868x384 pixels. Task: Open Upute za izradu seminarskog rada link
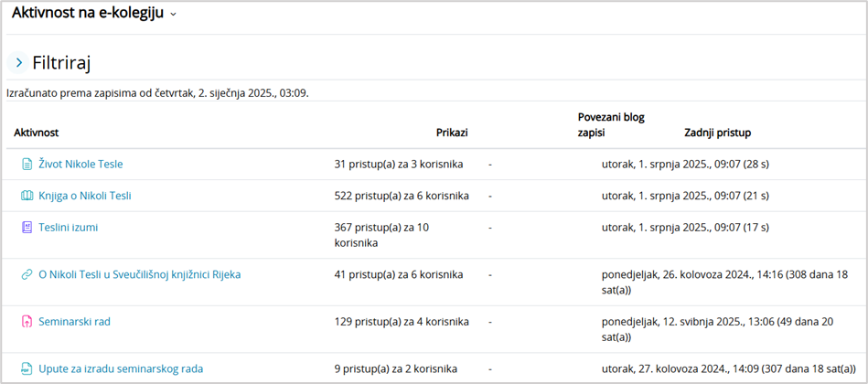coord(121,369)
